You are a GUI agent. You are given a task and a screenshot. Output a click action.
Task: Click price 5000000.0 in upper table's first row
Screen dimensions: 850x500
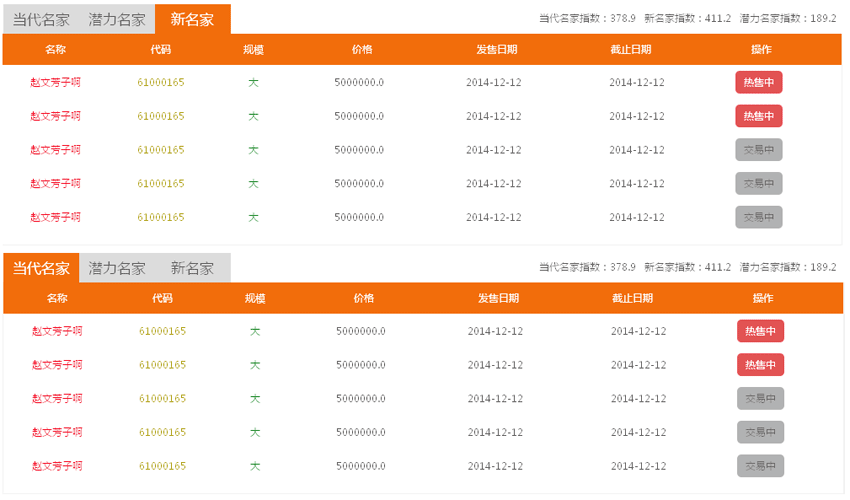pyautogui.click(x=359, y=82)
